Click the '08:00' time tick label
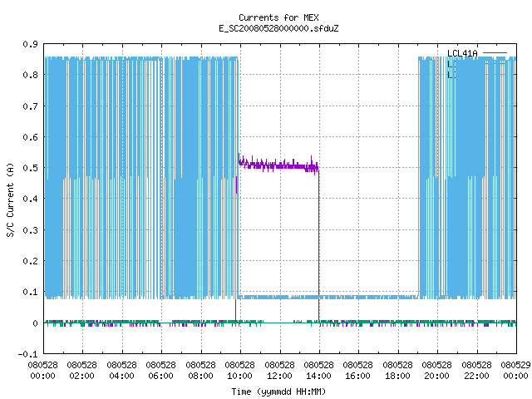The height and width of the screenshot is (399, 532). [200, 377]
